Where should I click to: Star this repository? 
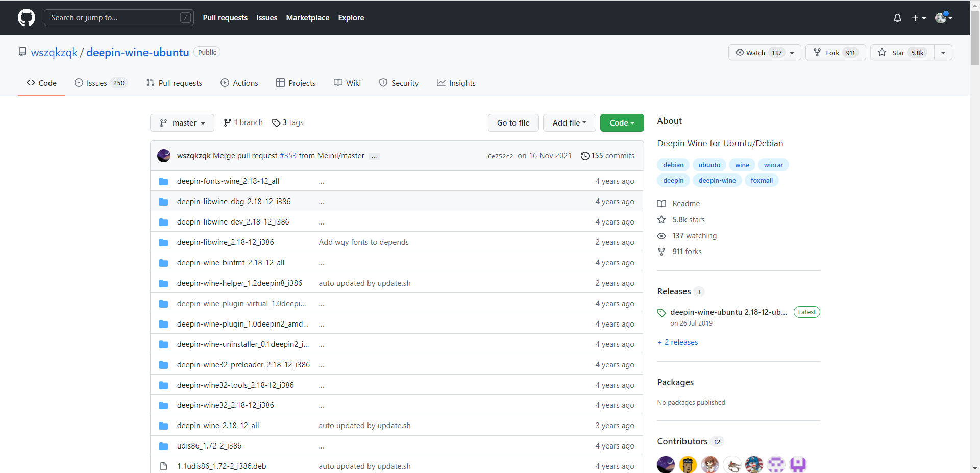902,53
